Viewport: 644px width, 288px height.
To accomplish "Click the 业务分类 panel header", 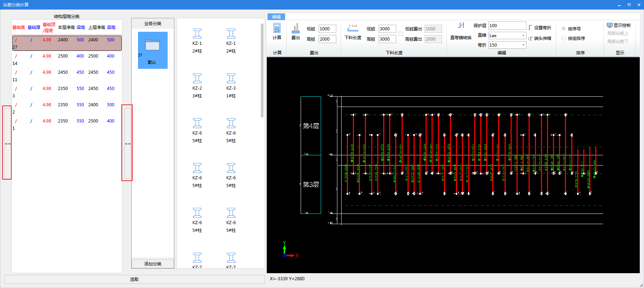I will [153, 24].
